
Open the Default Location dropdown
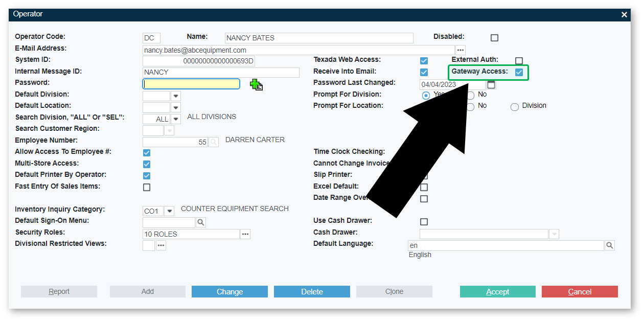[176, 108]
